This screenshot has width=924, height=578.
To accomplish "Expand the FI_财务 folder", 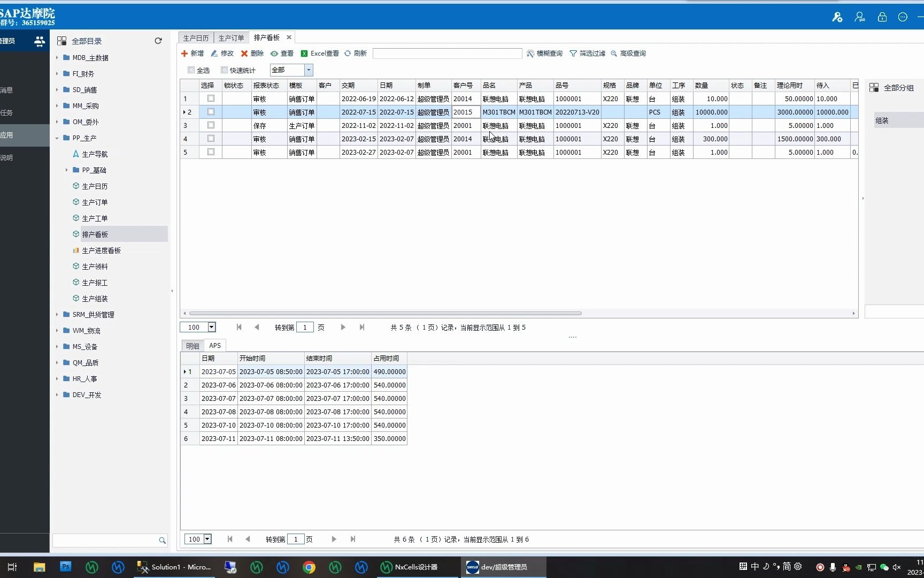I will 57,73.
